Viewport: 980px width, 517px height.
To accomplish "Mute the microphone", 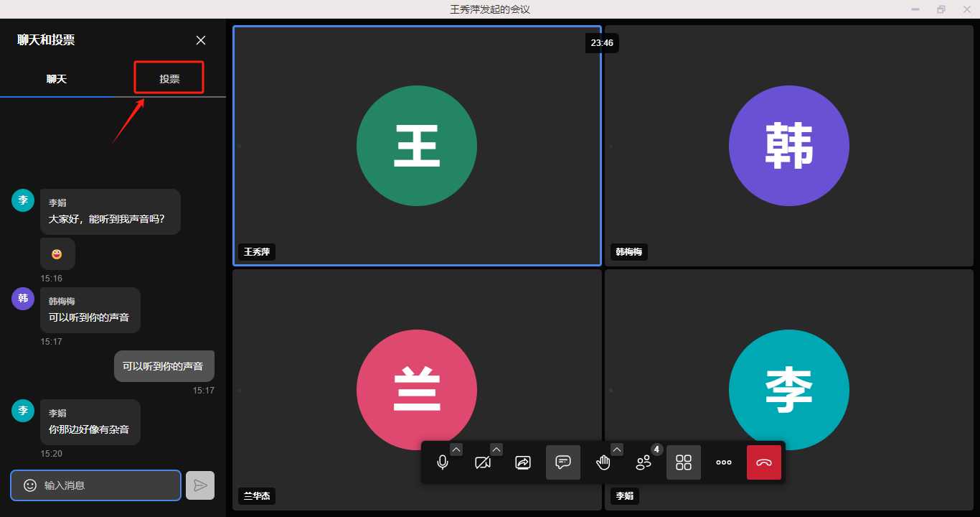I will coord(443,462).
